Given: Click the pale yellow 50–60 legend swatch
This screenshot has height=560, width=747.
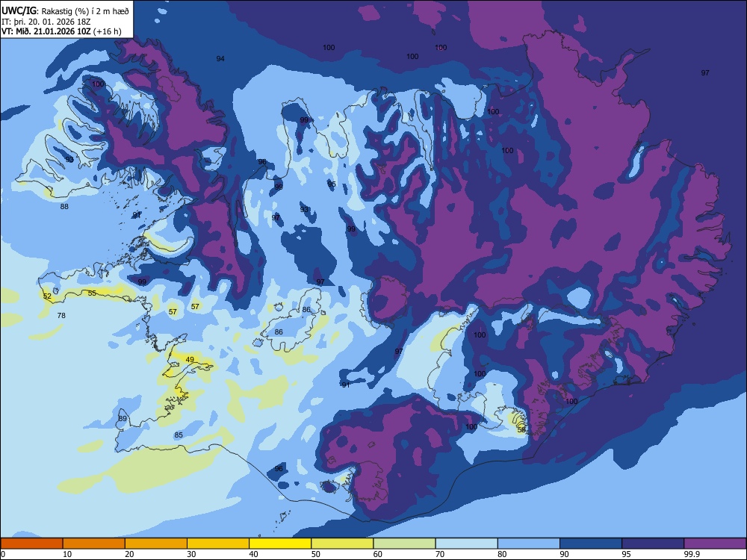Looking at the screenshot, I should 342,544.
